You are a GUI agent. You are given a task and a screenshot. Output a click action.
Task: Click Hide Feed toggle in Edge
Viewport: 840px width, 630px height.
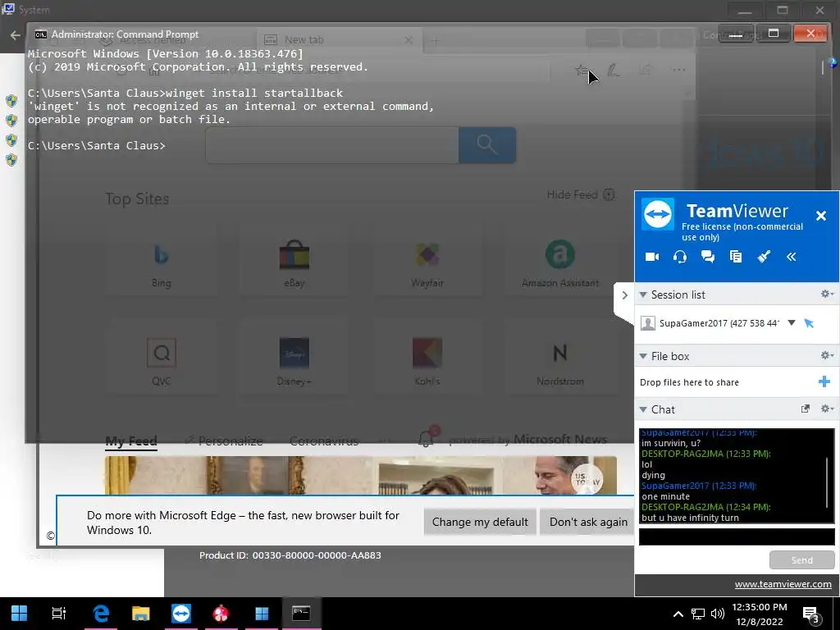(580, 194)
